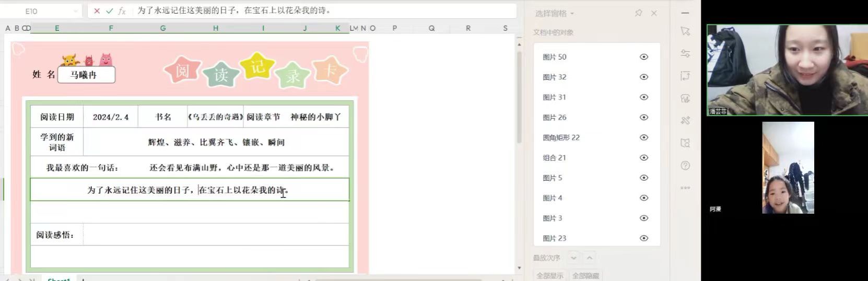Click the worksheet vertical scrollbar thumb
Image resolution: width=868 pixels, height=281 pixels.
[519, 97]
